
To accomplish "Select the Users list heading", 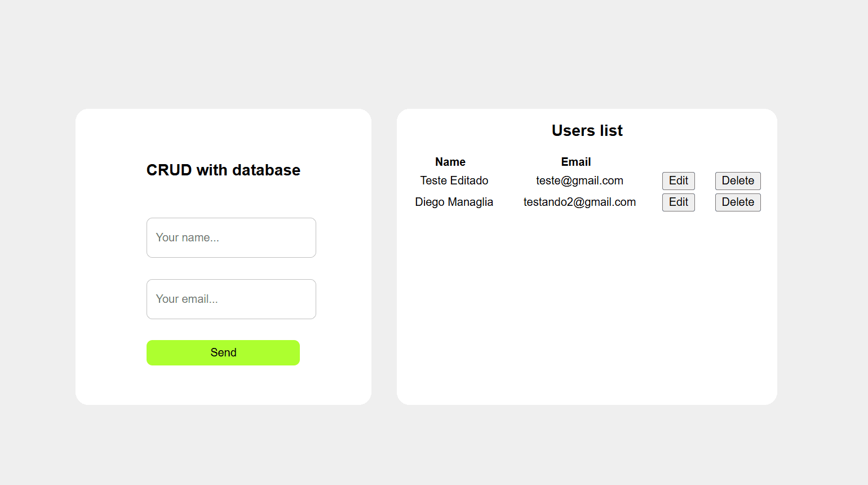I will click(x=587, y=130).
